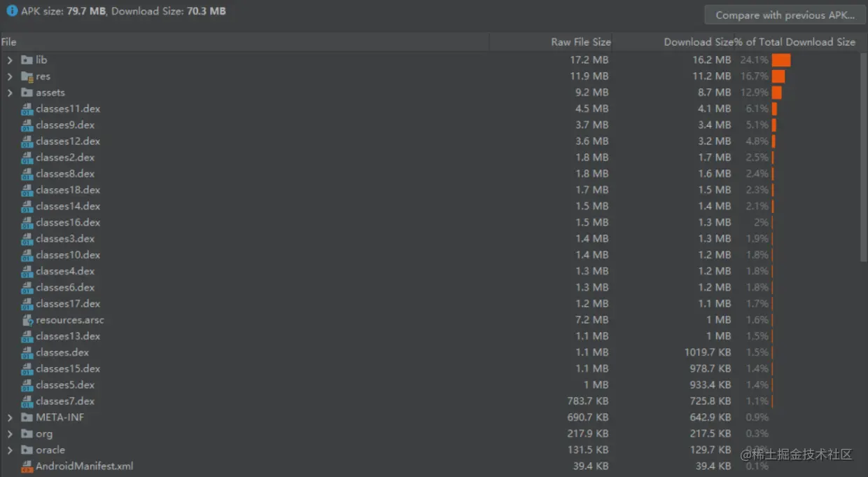
Task: Click the classes9.dex file icon
Action: 27,125
